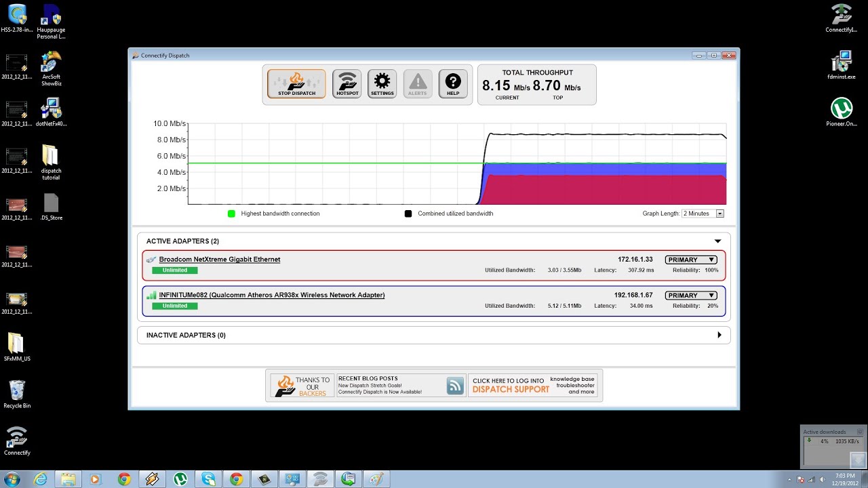
Task: Collapse the Active Adapters section arrow
Action: (717, 241)
